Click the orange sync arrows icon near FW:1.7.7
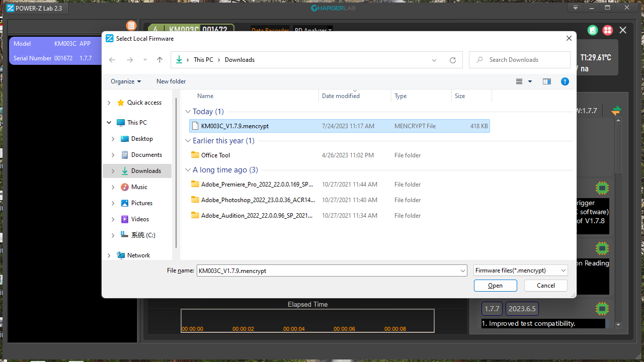The width and height of the screenshot is (644, 362). pyautogui.click(x=616, y=110)
